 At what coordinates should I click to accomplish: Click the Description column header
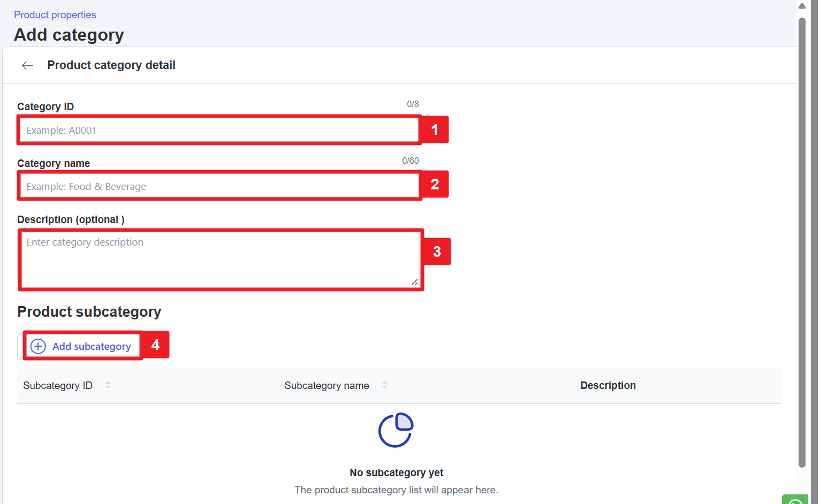608,386
